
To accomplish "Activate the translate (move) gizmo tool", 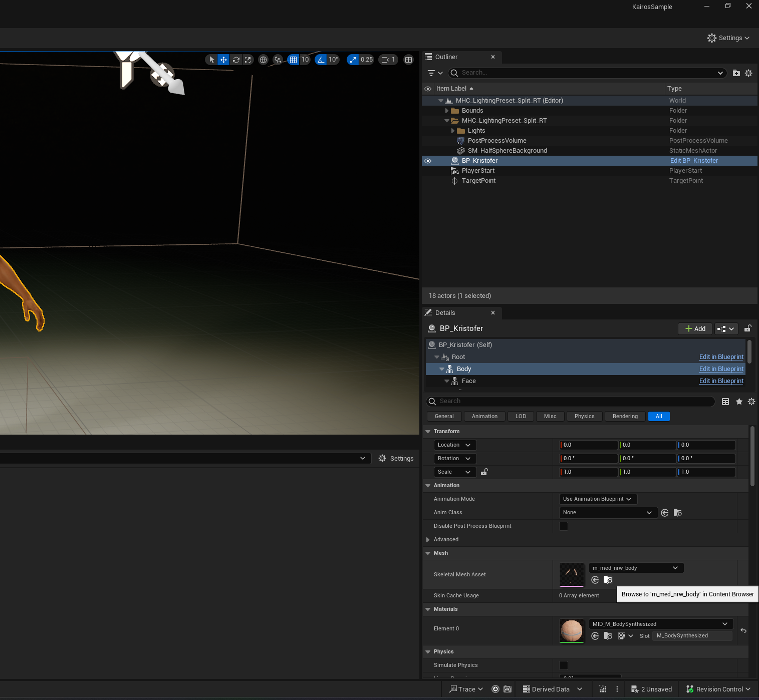I will point(223,60).
